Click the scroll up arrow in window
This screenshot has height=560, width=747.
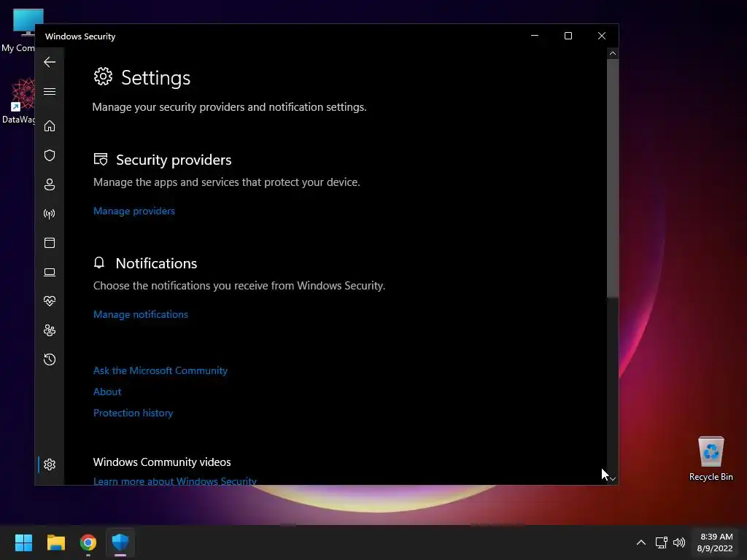(x=613, y=53)
